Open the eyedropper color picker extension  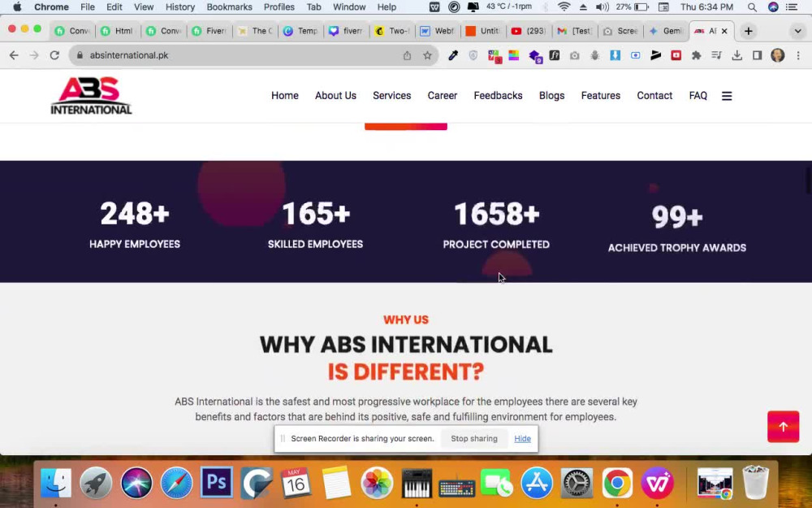[x=453, y=55]
